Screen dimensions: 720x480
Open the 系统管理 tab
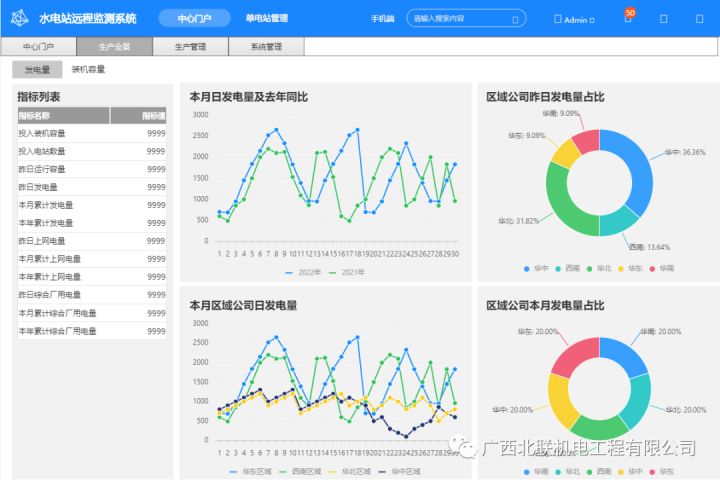point(266,46)
